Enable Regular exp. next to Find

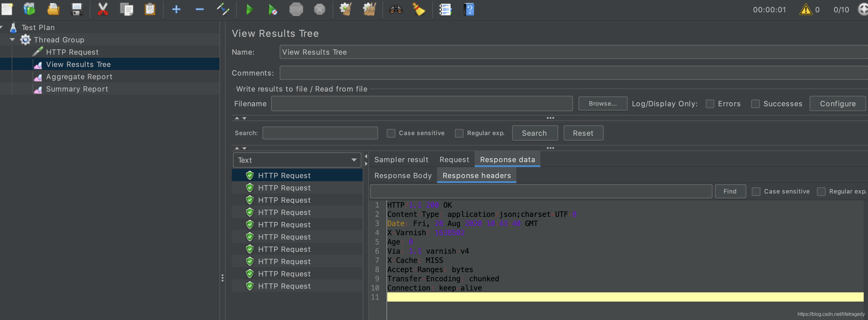[821, 191]
